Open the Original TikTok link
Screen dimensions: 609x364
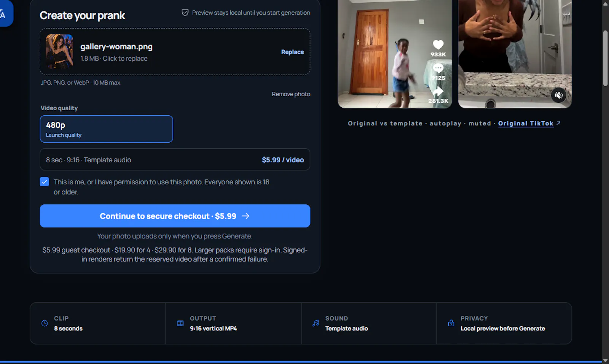[x=526, y=123]
